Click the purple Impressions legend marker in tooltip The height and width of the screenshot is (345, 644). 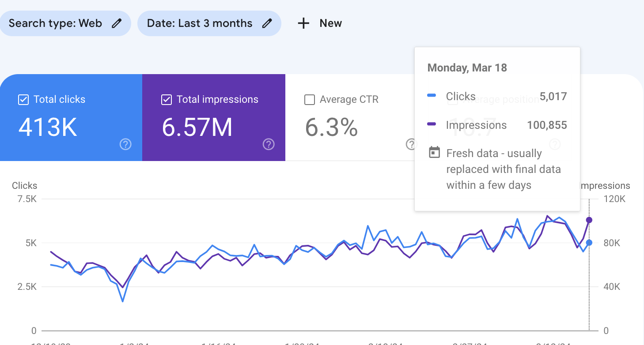432,125
